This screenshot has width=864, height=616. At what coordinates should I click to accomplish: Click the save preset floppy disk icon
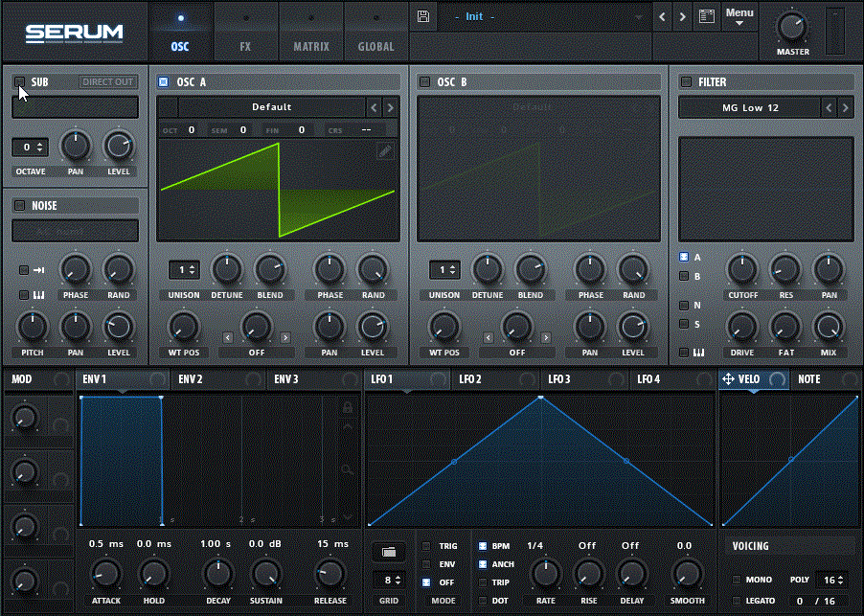[422, 16]
